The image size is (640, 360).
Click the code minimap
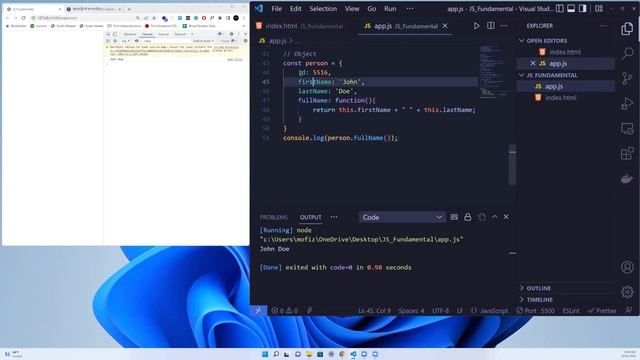pyautogui.click(x=494, y=71)
